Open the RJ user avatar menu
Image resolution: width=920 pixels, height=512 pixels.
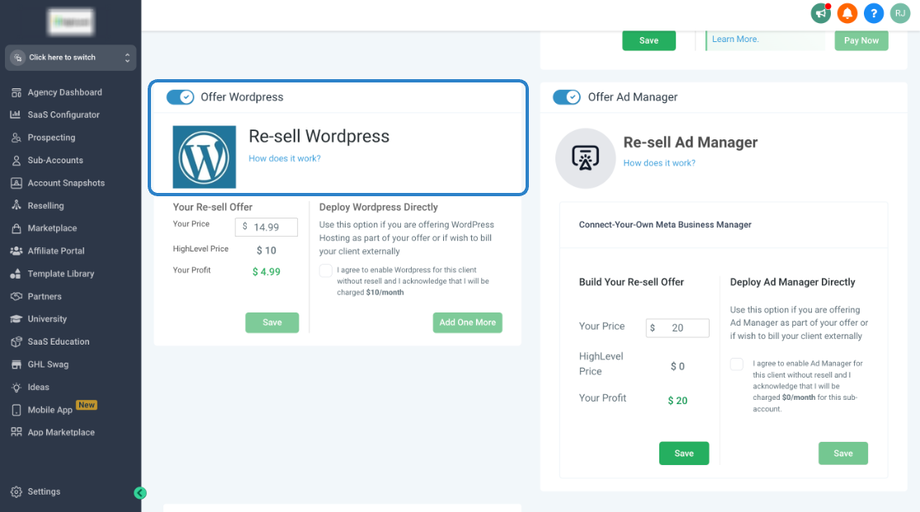(900, 13)
